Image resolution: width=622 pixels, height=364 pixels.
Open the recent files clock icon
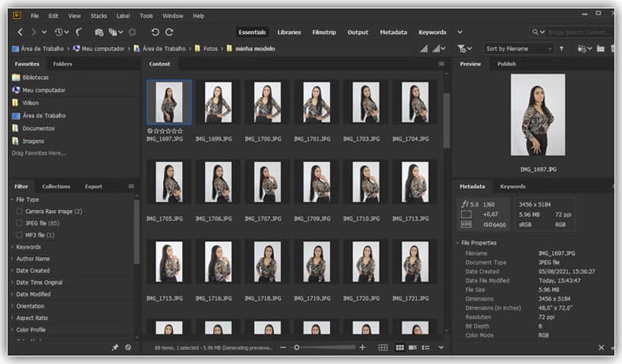[x=58, y=32]
